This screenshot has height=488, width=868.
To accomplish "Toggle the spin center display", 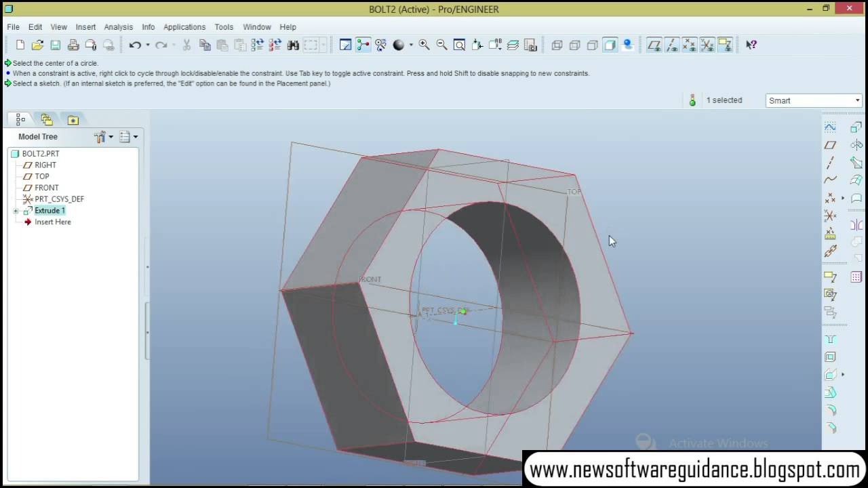I will [x=363, y=45].
